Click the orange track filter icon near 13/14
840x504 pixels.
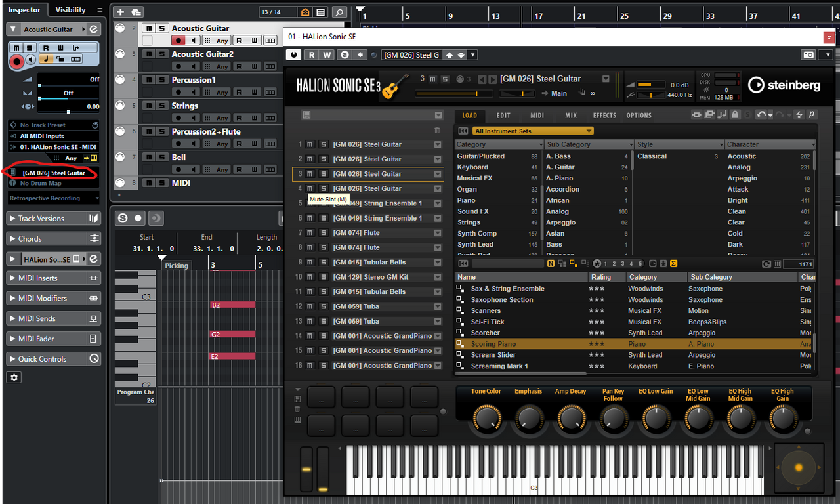304,12
